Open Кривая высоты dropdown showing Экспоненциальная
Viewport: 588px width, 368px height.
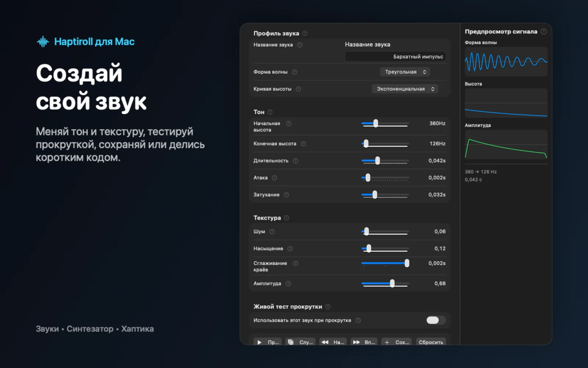point(405,89)
